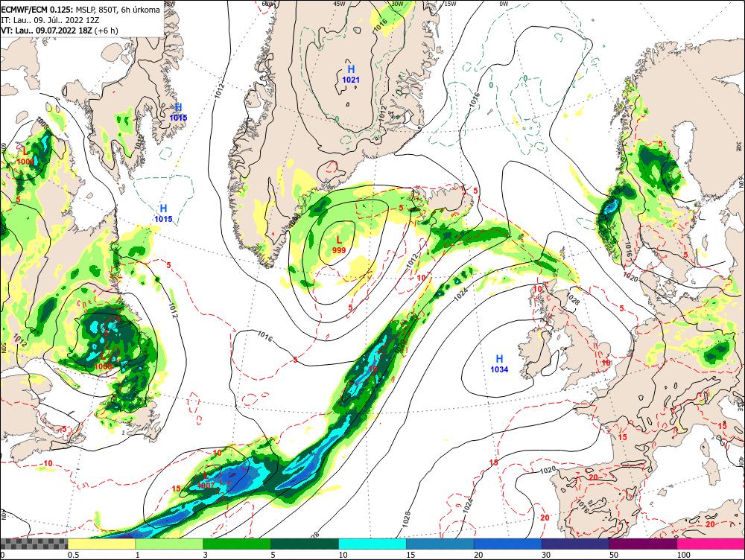
Task: Click the '(+6 h)' forecast offset text
Action: click(x=107, y=31)
